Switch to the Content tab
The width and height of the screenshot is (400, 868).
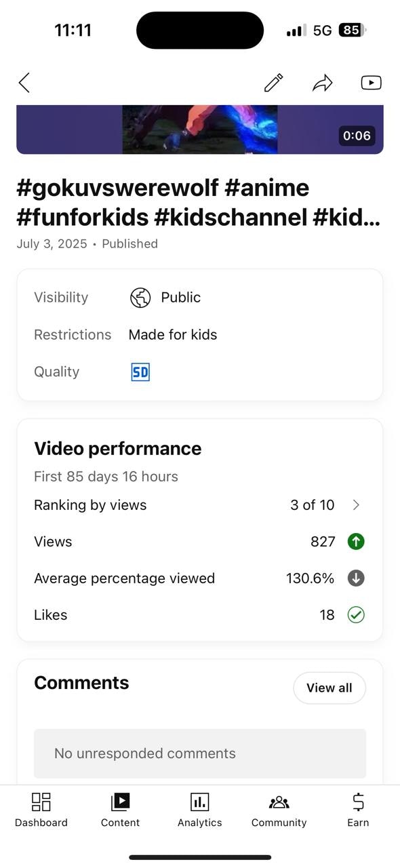[x=120, y=810]
